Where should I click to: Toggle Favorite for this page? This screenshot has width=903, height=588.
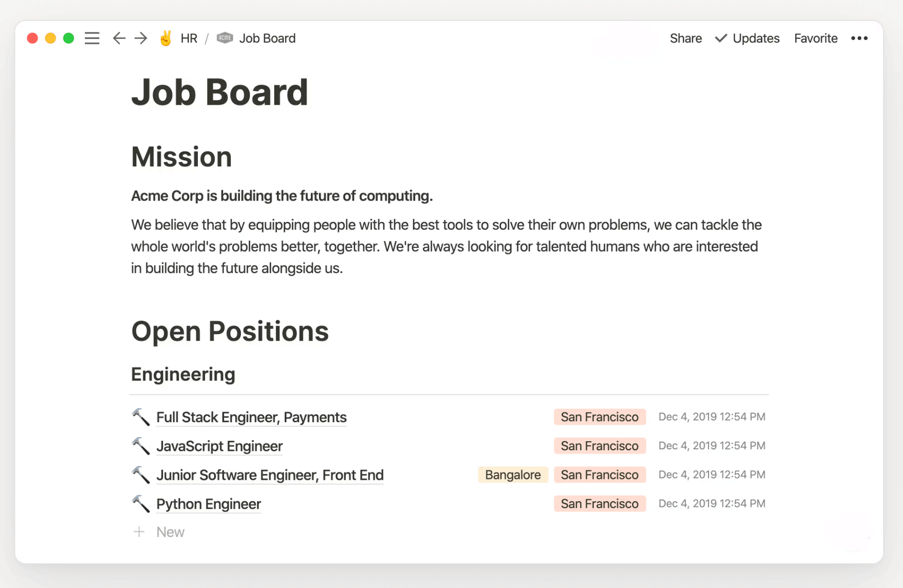[x=815, y=38]
